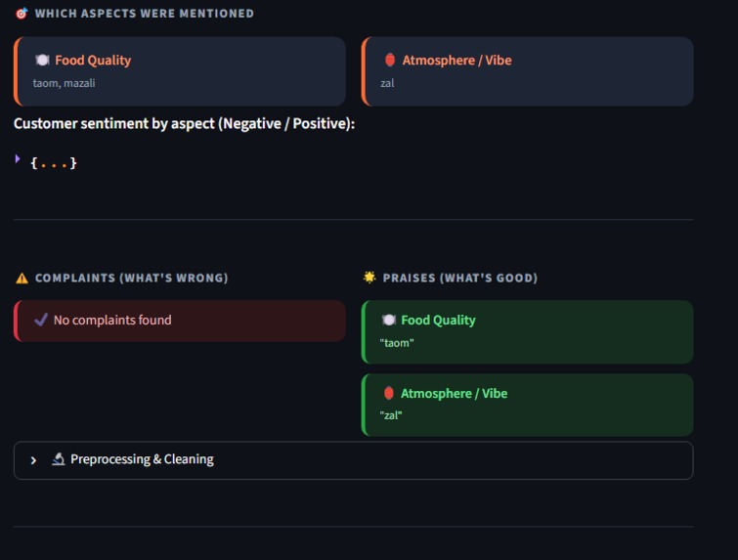The height and width of the screenshot is (560, 738).
Task: Click the target icon beside Which Aspects Were Mentioned
Action: [x=22, y=14]
